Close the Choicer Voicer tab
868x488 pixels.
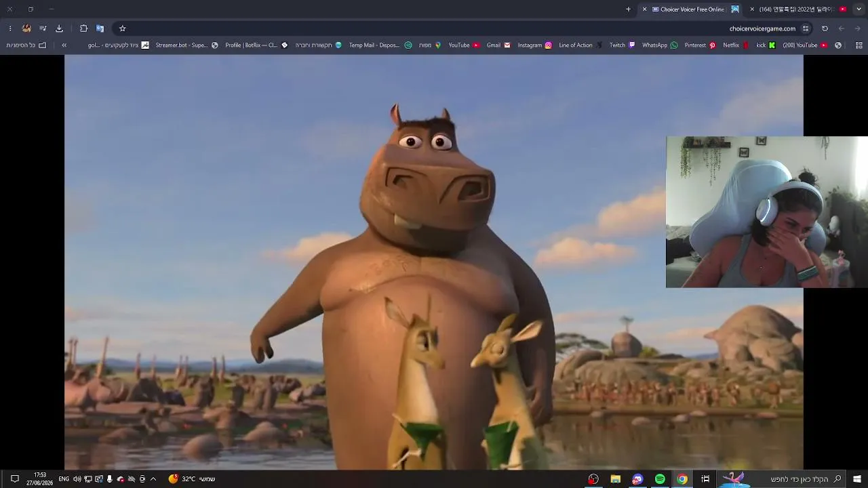(x=644, y=9)
